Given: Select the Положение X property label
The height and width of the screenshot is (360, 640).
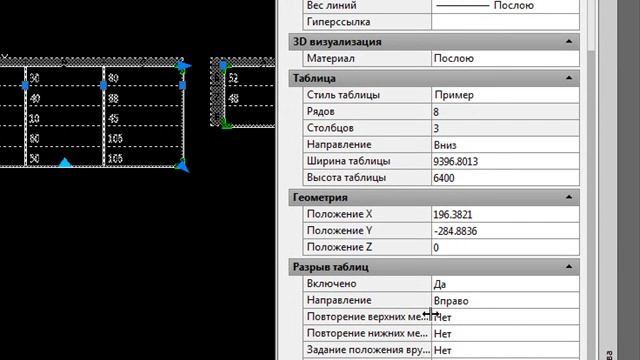Looking at the screenshot, I should pyautogui.click(x=339, y=214).
